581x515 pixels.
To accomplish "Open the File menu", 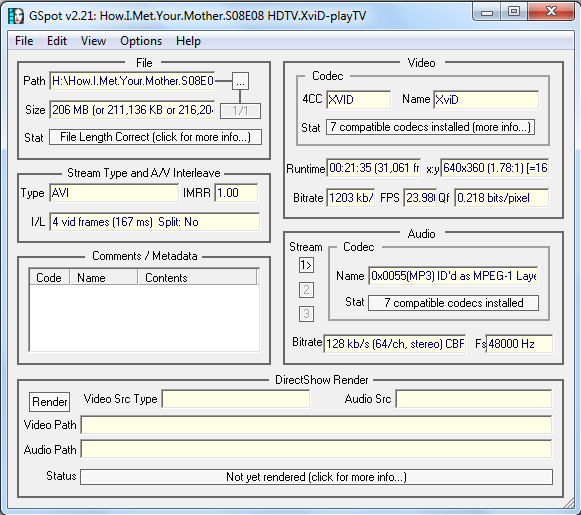I will [x=24, y=41].
